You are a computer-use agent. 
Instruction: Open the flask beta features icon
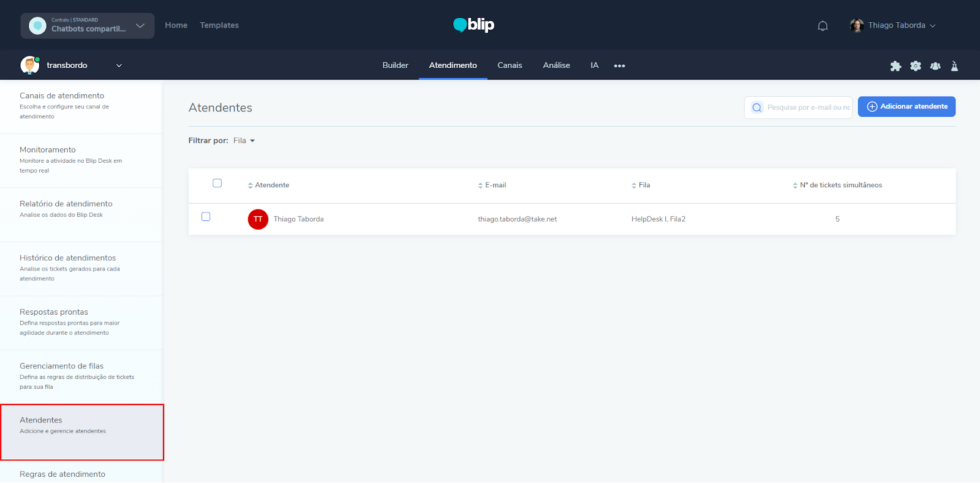[954, 66]
